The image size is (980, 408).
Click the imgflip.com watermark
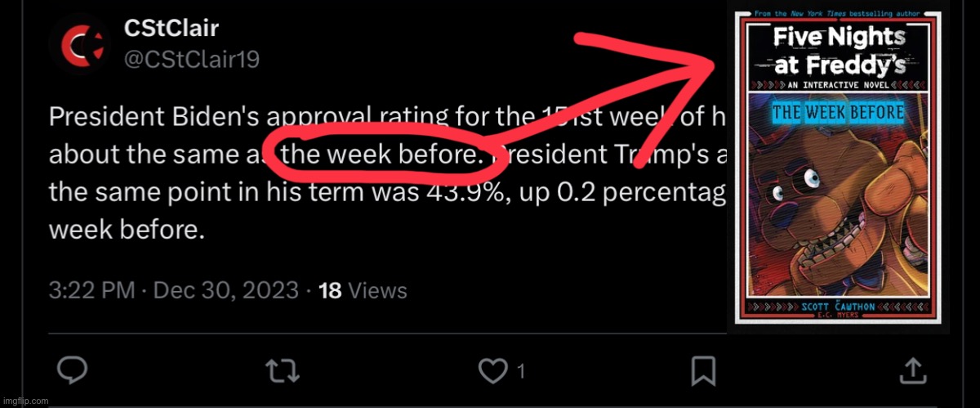coord(26,401)
